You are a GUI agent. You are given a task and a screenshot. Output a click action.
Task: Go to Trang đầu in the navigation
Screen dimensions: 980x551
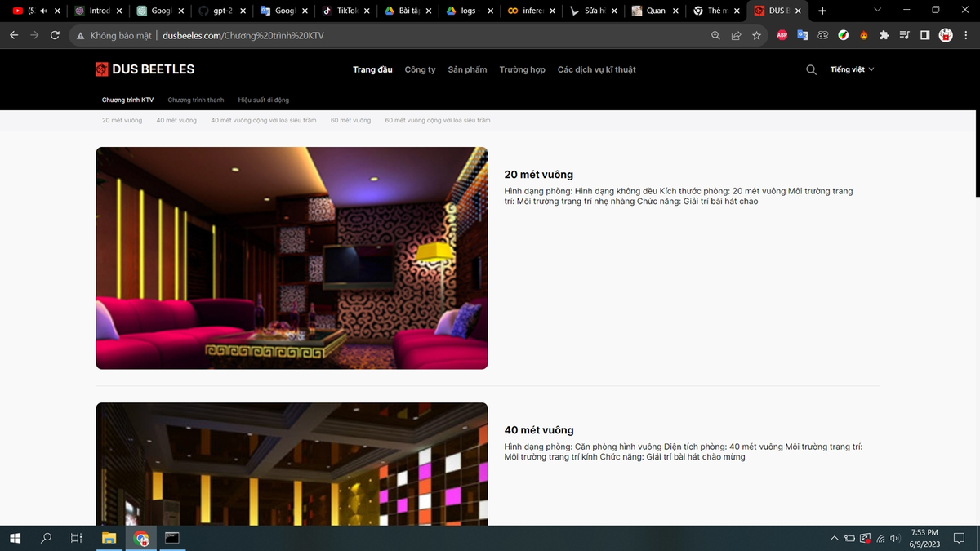point(372,69)
